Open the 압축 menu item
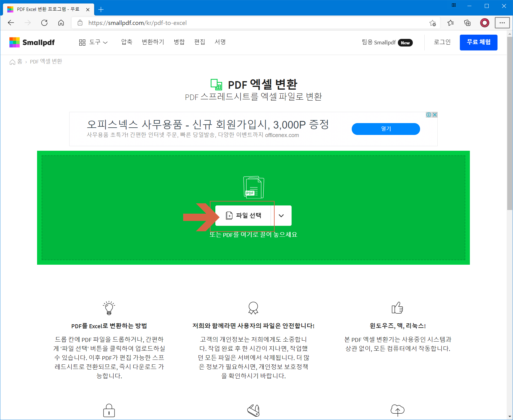The image size is (513, 420). click(127, 42)
